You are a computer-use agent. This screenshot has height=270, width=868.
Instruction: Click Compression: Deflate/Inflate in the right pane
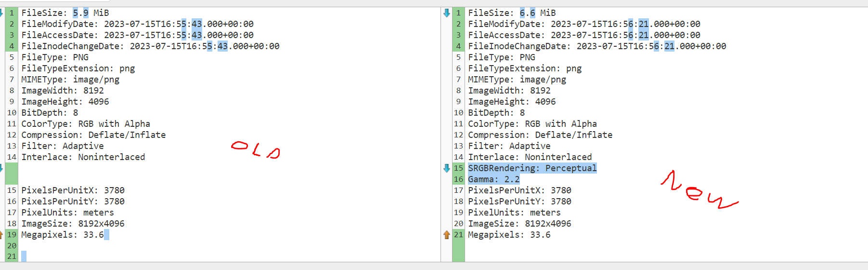point(540,135)
